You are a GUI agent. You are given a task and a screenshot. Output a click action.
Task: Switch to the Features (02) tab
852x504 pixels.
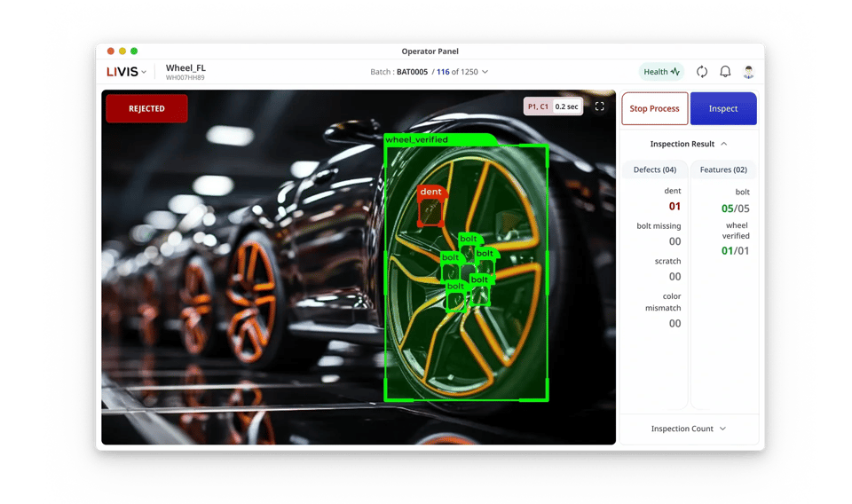(723, 169)
